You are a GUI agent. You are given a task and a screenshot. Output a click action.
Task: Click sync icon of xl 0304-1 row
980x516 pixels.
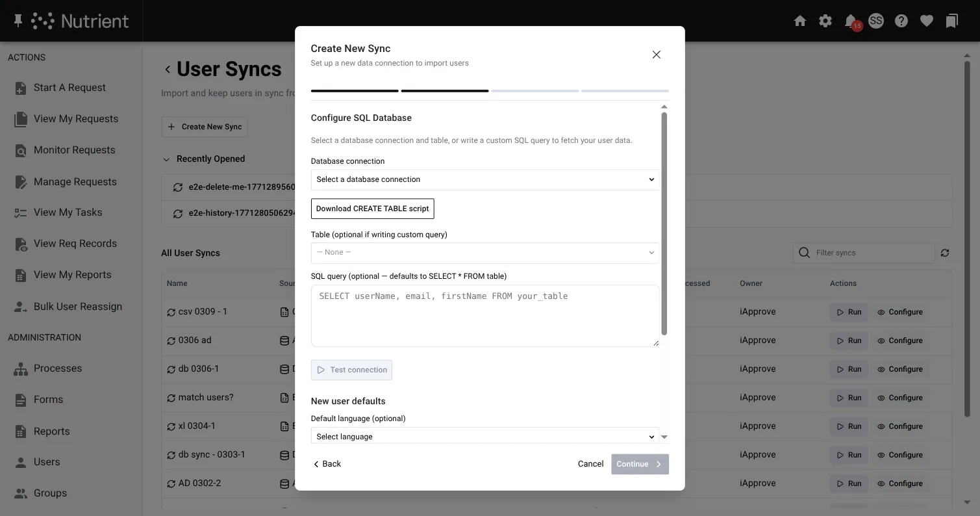click(171, 426)
